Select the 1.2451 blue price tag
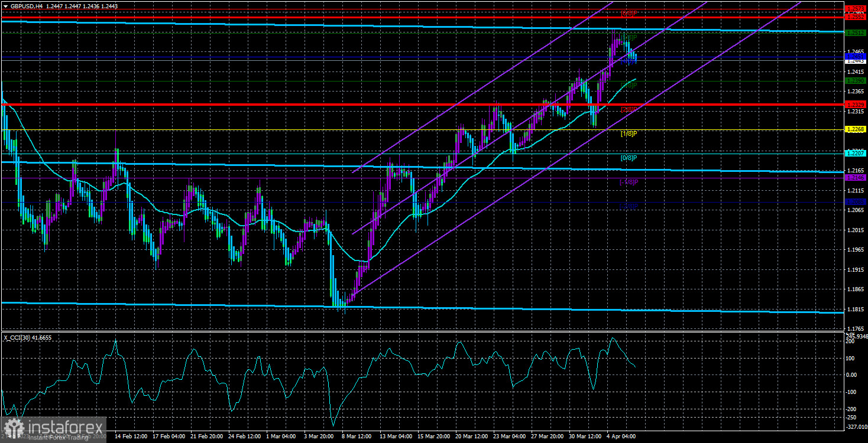 (x=856, y=56)
